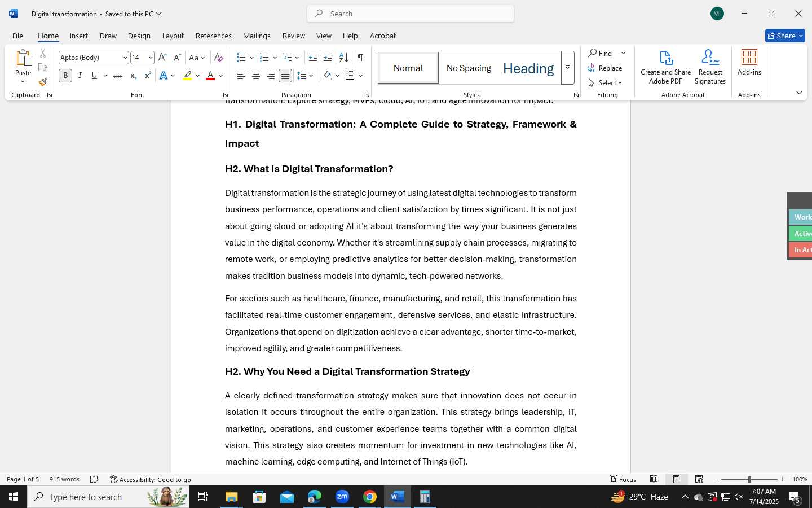This screenshot has height=508, width=812.
Task: Expand the Styles gallery
Action: (568, 68)
